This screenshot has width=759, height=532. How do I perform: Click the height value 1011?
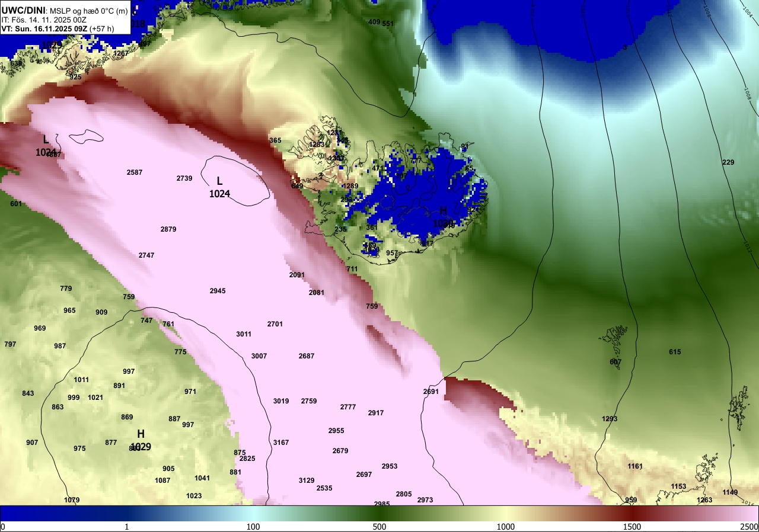point(81,380)
